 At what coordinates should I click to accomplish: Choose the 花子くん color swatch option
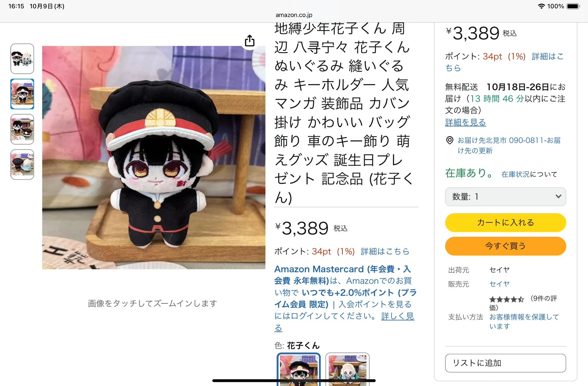click(x=298, y=369)
